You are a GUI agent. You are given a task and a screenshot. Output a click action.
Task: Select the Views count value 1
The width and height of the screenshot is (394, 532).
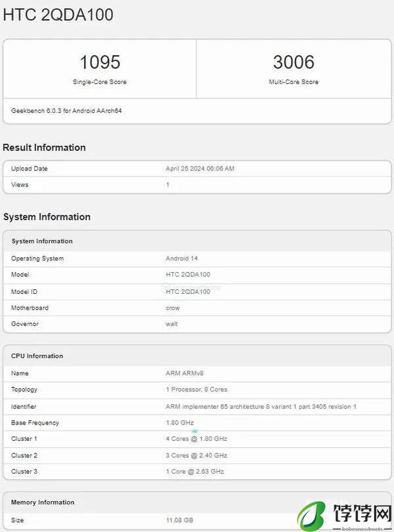point(167,184)
